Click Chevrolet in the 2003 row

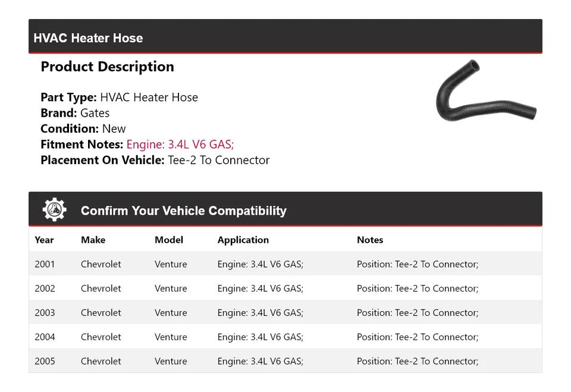pos(101,313)
